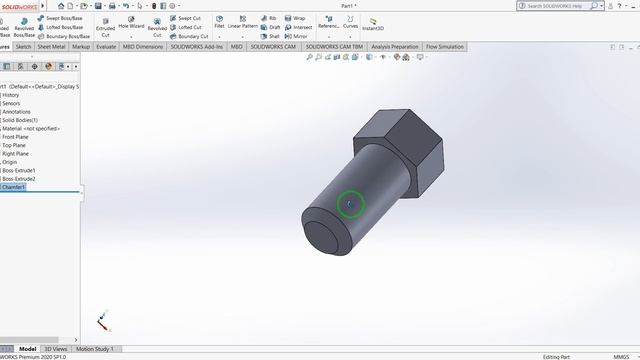Image resolution: width=640 pixels, height=360 pixels.
Task: Select the Lofted Boss/Base tool
Action: (60, 27)
